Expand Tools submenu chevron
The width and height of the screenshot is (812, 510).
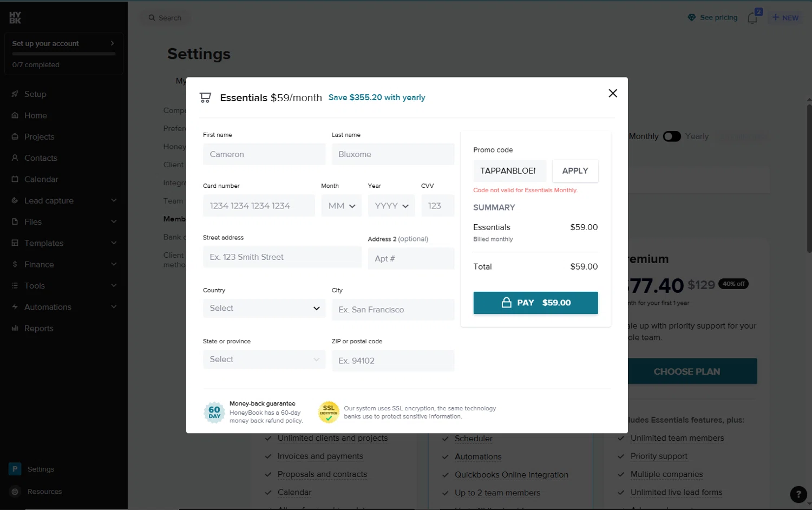(x=114, y=285)
